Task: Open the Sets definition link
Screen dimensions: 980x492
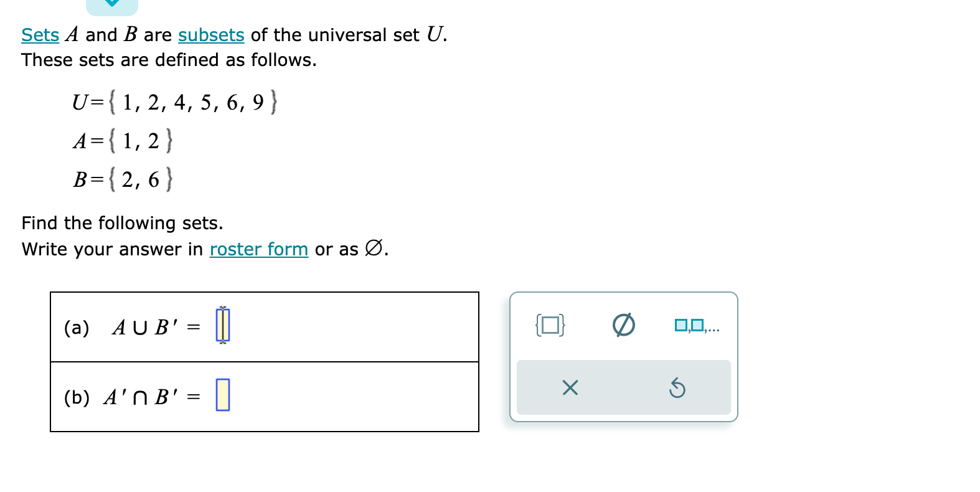Action: pos(40,35)
